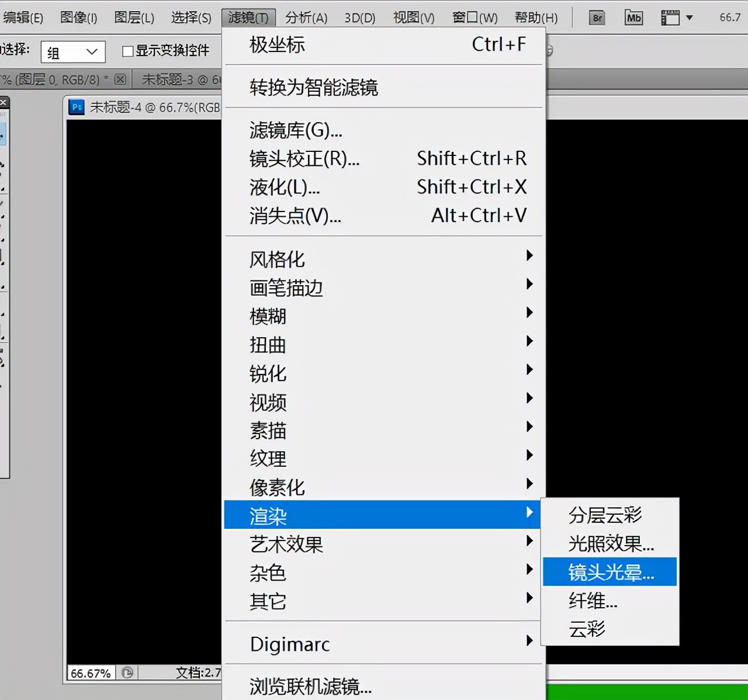
Task: Open the workspace dropdown arrow
Action: 690,18
